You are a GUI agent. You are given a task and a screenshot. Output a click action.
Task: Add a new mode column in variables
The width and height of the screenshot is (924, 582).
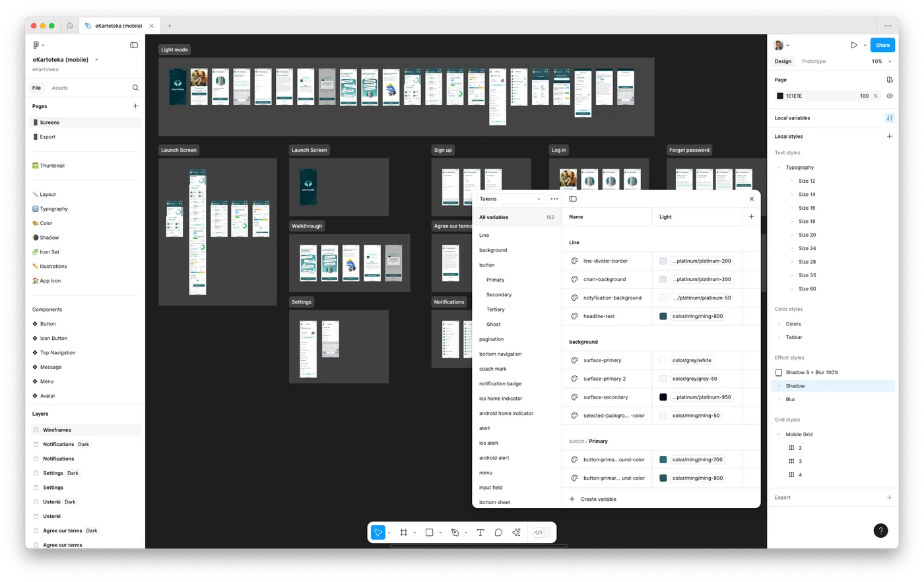751,216
